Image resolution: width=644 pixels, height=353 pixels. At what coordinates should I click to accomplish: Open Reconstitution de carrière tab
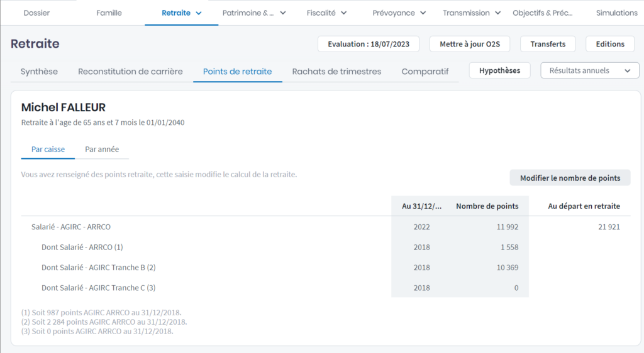coord(130,72)
